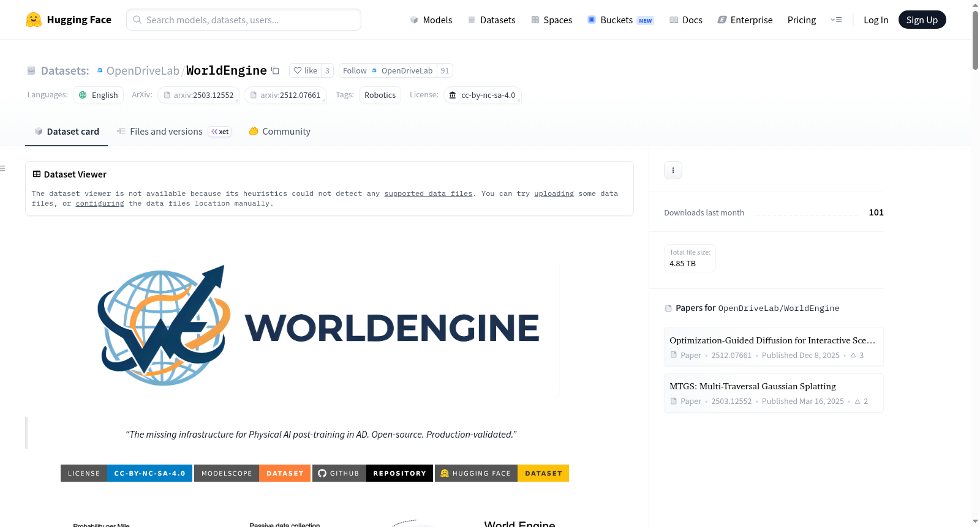Click the License CC-BY-NC-SA-4.0 badge

(126, 473)
